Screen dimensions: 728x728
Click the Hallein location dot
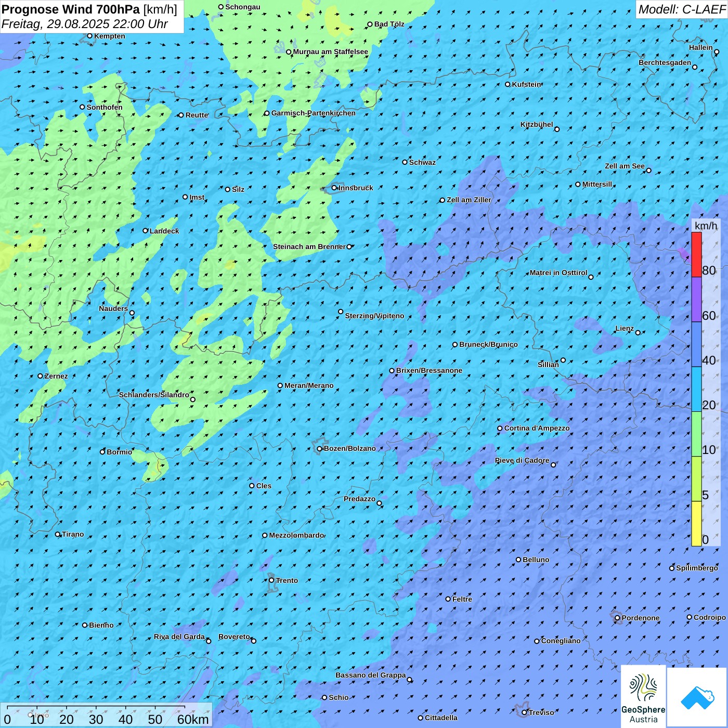point(717,52)
